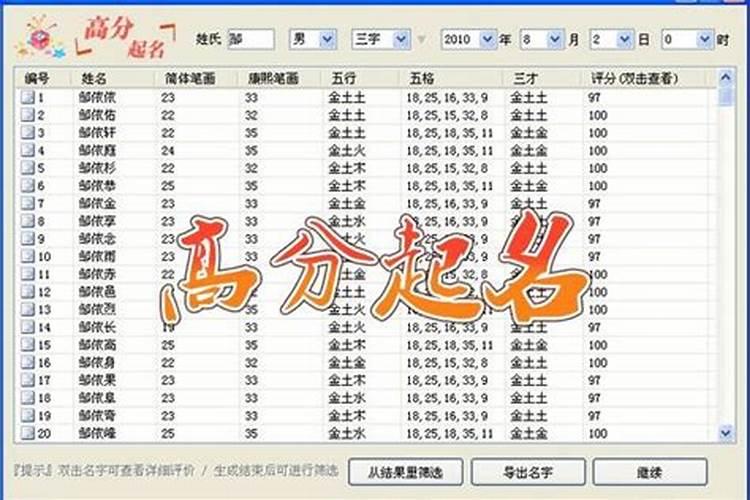Screen dimensions: 750x500
Task: Click 五格 value 18,25,15,32,8 in row 16
Action: point(447,363)
